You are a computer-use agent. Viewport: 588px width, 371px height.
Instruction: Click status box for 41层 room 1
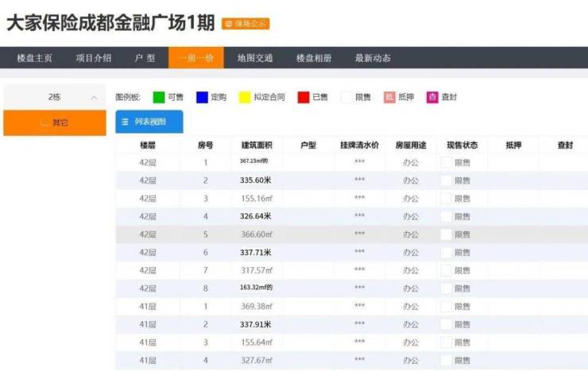446,306
